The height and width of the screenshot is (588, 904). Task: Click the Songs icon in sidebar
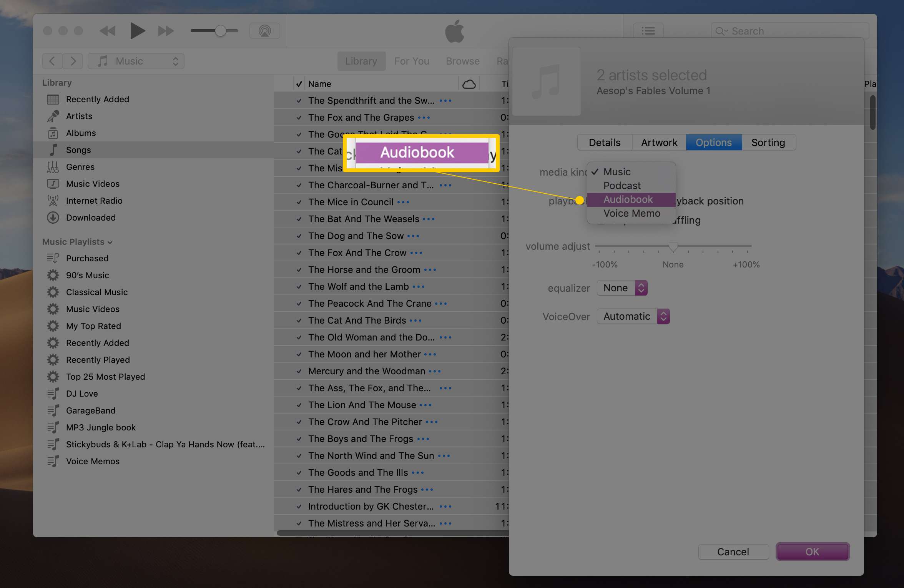55,149
